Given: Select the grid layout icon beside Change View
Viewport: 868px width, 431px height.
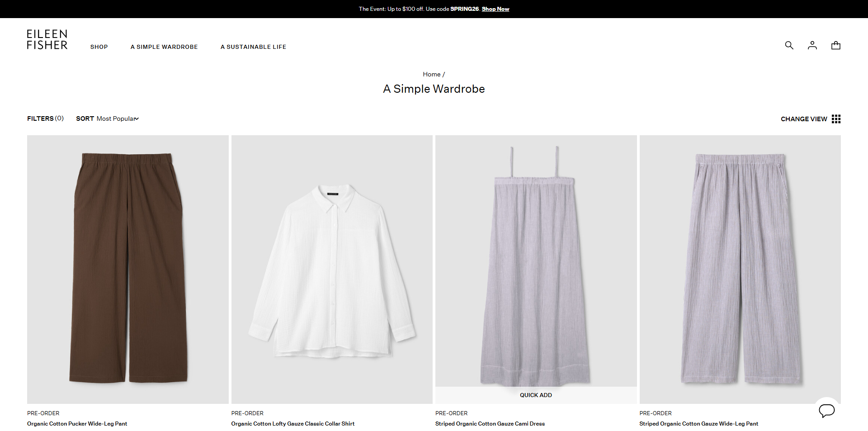Looking at the screenshot, I should (x=836, y=118).
